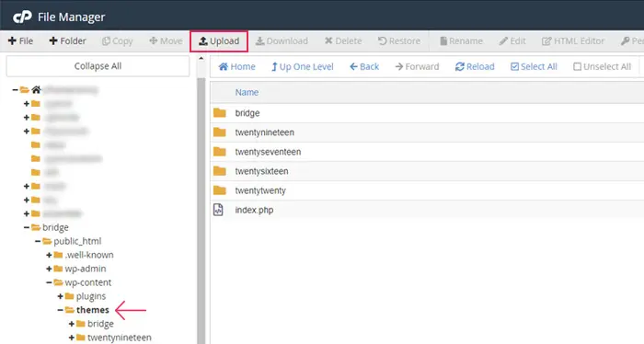
Task: Click the Copy toolbar button
Action: point(118,41)
